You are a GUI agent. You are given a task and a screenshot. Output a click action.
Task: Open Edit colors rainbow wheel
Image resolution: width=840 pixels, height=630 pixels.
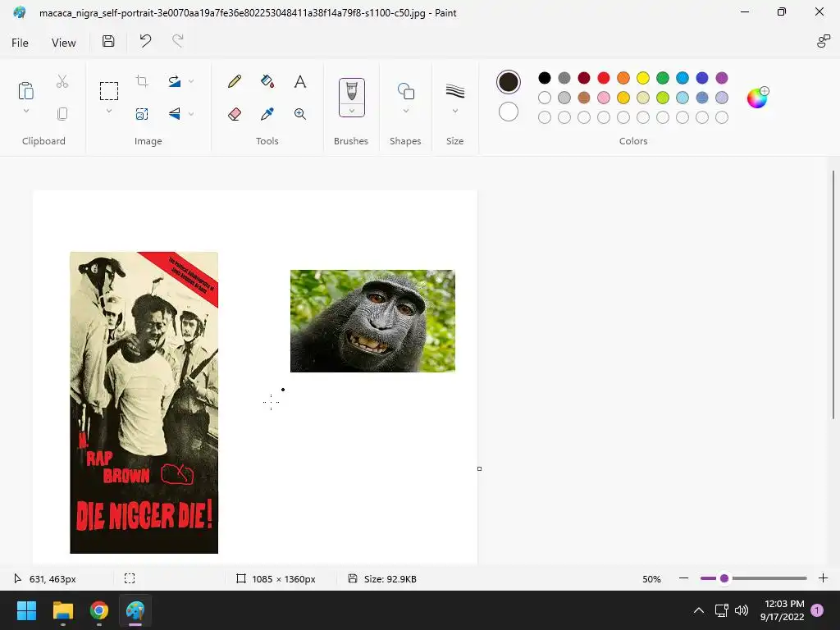click(x=757, y=98)
